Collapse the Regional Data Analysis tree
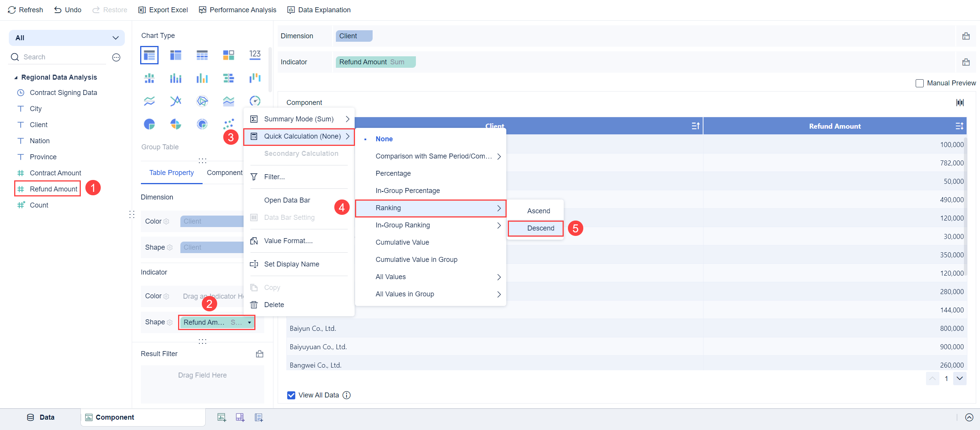 point(16,78)
